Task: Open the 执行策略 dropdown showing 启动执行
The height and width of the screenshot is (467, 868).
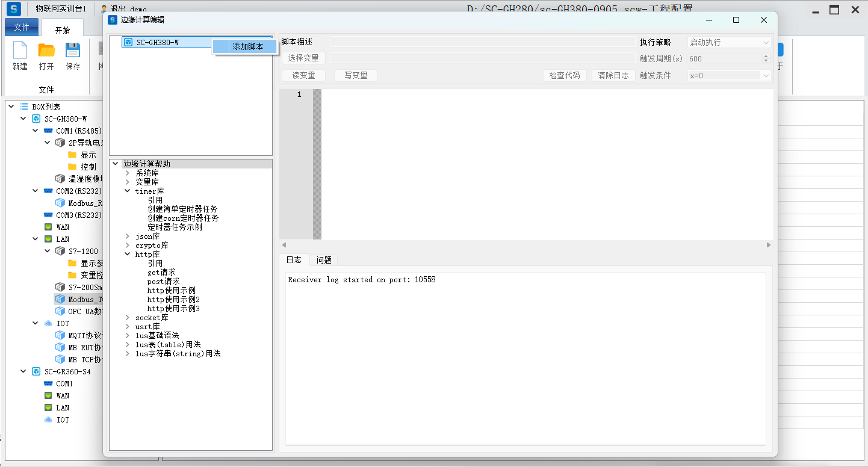Action: click(x=729, y=43)
